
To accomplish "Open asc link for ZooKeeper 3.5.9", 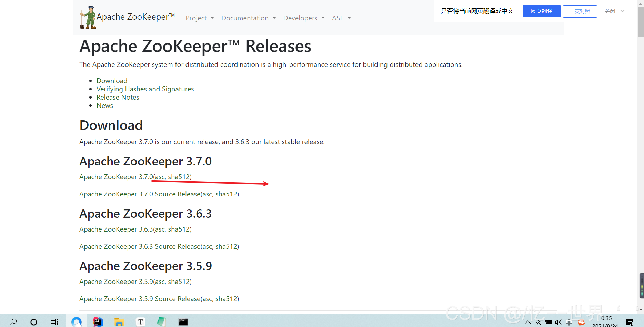I will (160, 282).
